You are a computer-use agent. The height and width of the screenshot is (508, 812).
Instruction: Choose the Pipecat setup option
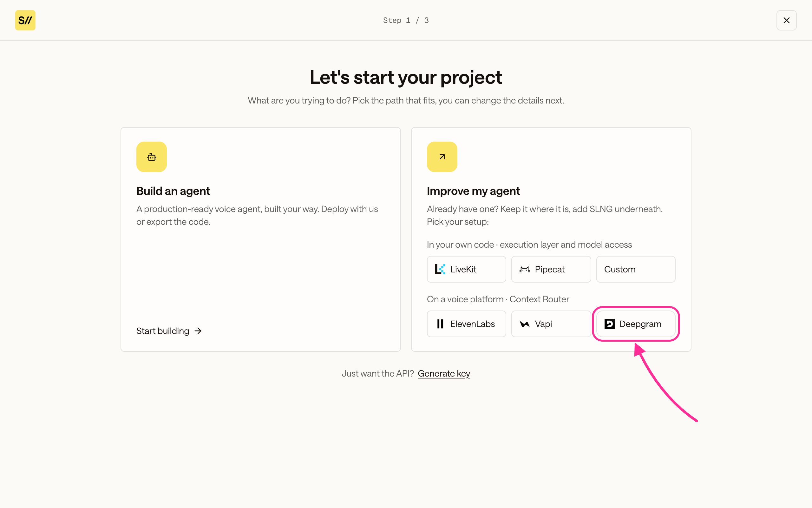551,269
